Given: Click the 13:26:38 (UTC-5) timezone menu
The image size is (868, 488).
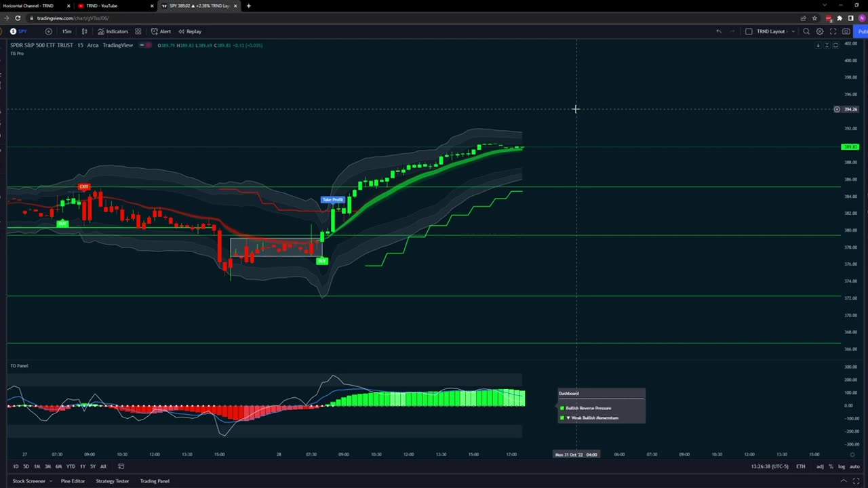Looking at the screenshot, I should (x=770, y=466).
